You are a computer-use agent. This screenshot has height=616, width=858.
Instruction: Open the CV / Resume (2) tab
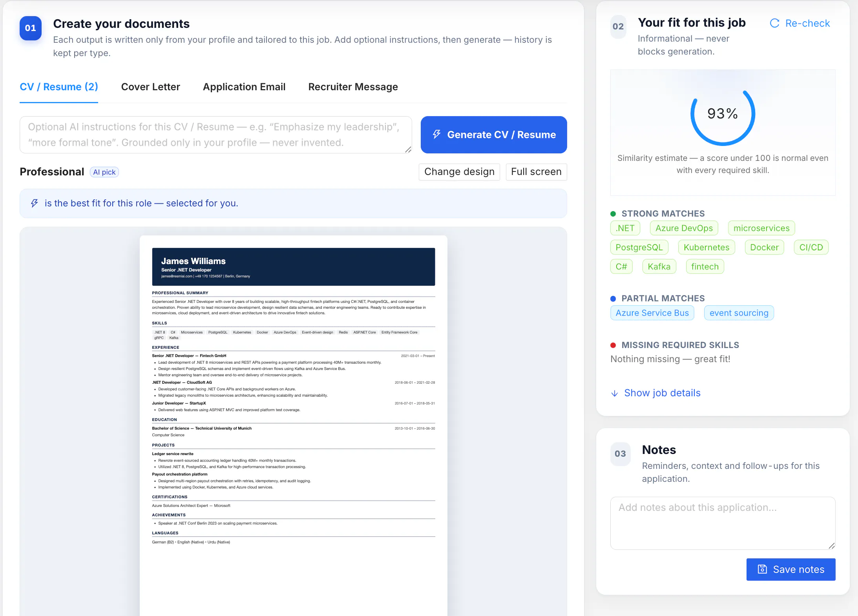point(59,87)
